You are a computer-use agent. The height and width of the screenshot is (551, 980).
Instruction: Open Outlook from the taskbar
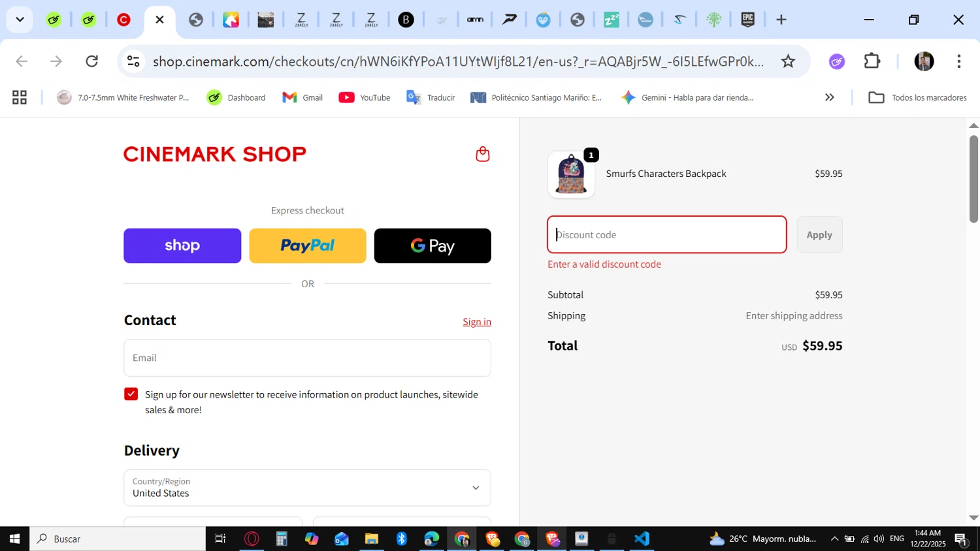[x=342, y=539]
